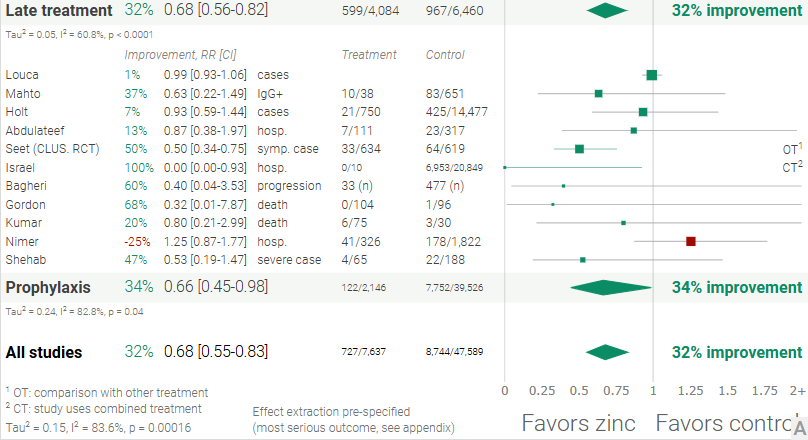Click the red square marker for Nimer
The height and width of the screenshot is (440, 808).
click(x=690, y=241)
